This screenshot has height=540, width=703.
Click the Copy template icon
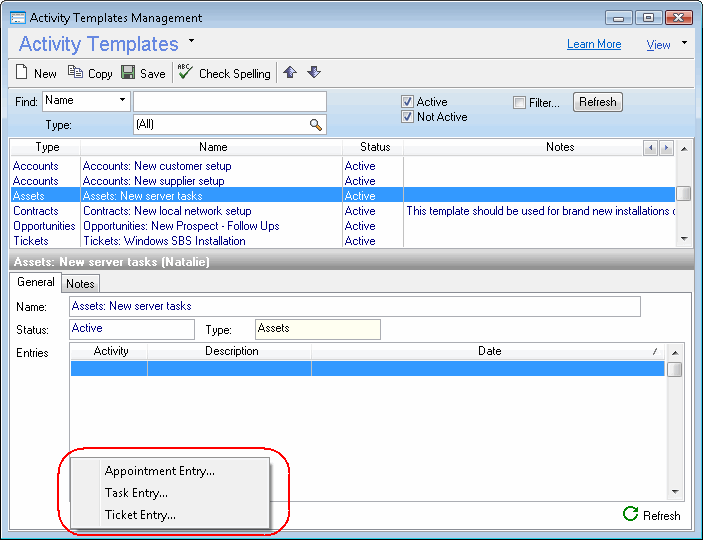(x=75, y=73)
